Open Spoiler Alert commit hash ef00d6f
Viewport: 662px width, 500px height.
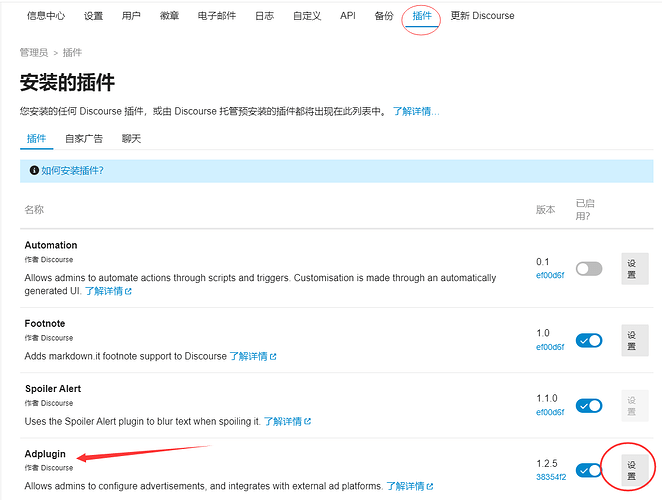pyautogui.click(x=550, y=412)
